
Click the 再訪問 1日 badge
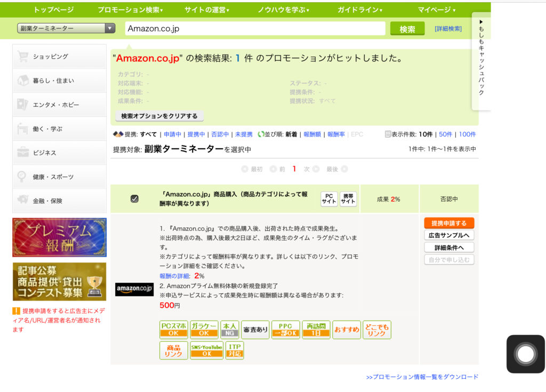(316, 330)
